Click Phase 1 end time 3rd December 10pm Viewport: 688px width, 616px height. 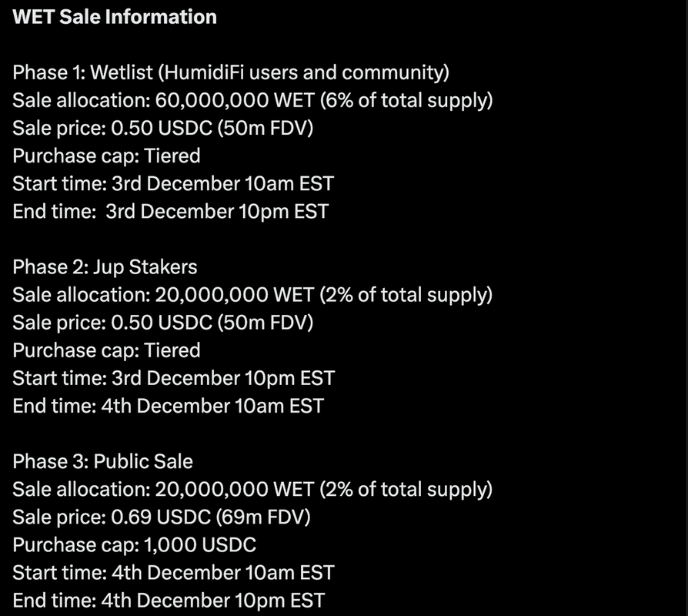point(170,212)
